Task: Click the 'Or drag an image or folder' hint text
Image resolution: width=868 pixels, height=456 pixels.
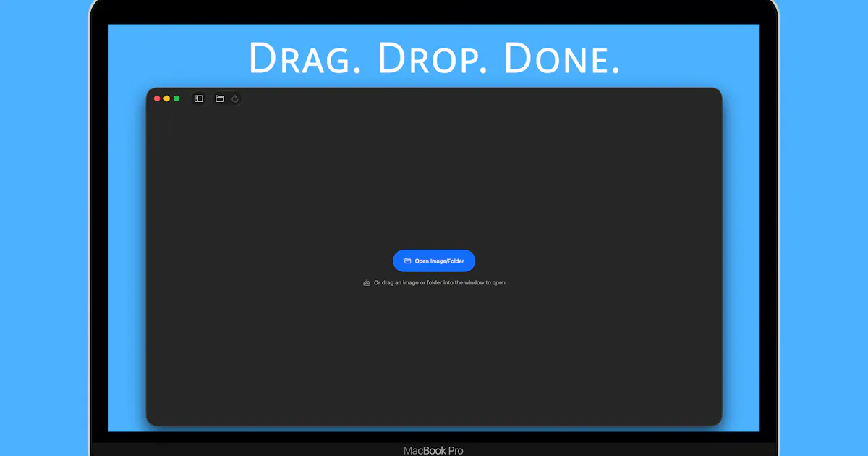Action: [440, 283]
